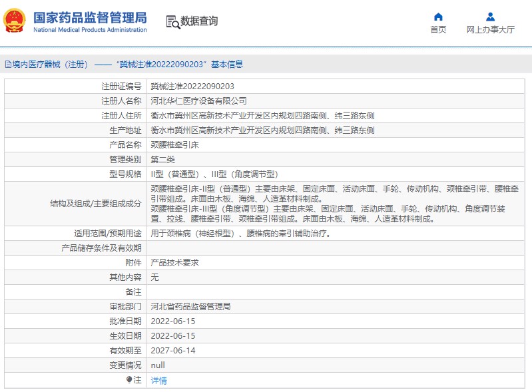Select expiry date 2027-06-14
The image size is (532, 392).
point(173,350)
